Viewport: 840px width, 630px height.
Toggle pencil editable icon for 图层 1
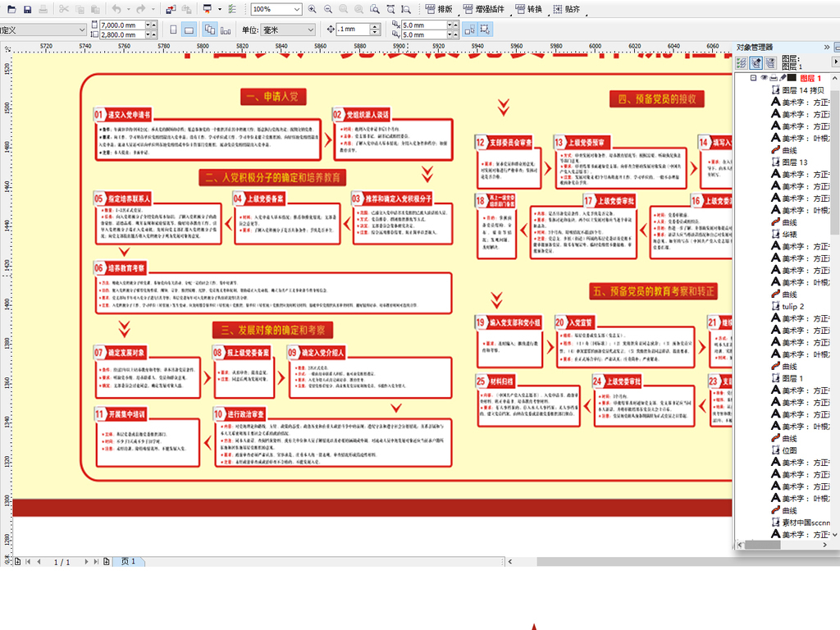[x=782, y=78]
